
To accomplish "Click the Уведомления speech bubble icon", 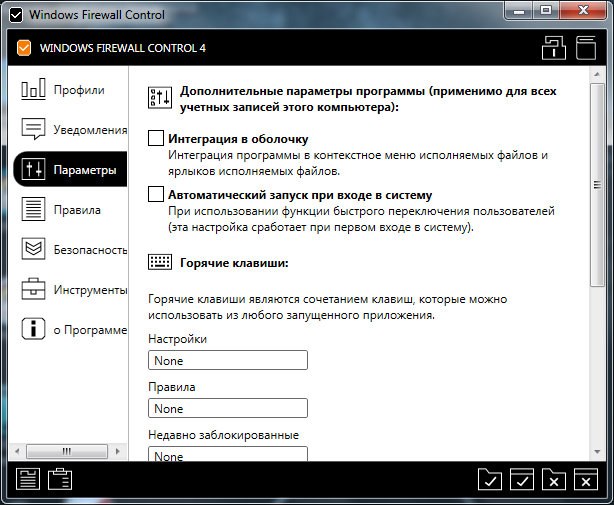I will (x=33, y=129).
